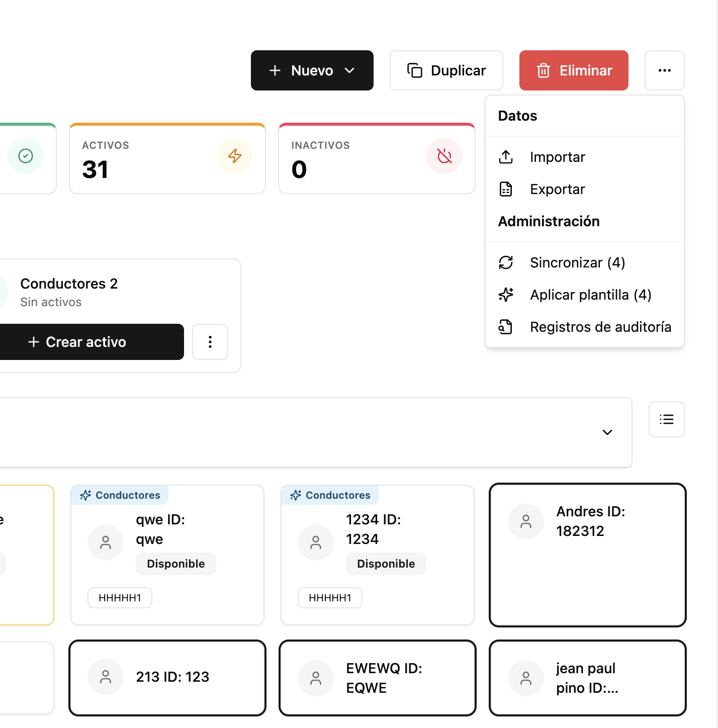Choose Sincronizar (4) menu entry
The width and height of the screenshot is (718, 728).
pyautogui.click(x=585, y=262)
